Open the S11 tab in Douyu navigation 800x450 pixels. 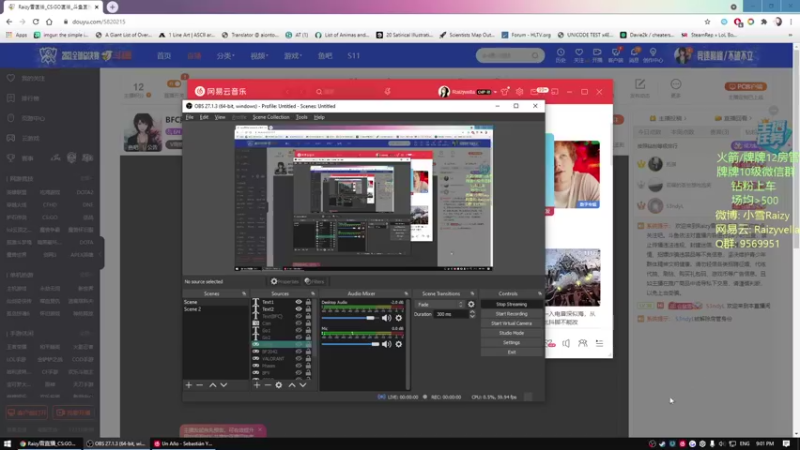(x=354, y=56)
